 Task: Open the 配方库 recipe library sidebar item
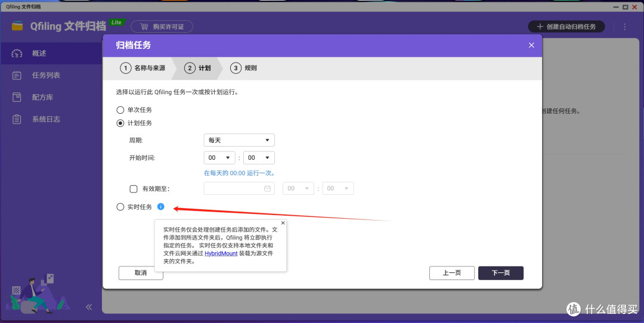click(51, 97)
